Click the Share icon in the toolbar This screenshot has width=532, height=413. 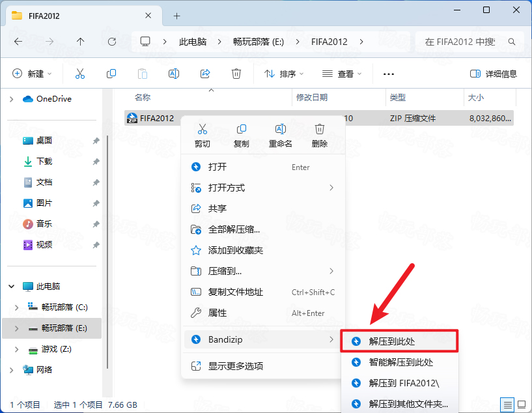205,74
